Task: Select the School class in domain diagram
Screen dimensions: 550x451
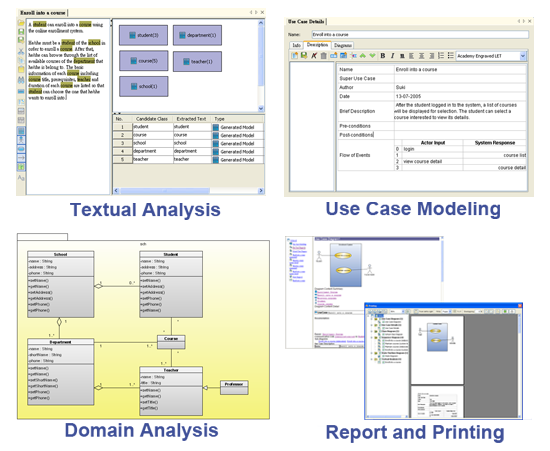Action: pos(61,284)
